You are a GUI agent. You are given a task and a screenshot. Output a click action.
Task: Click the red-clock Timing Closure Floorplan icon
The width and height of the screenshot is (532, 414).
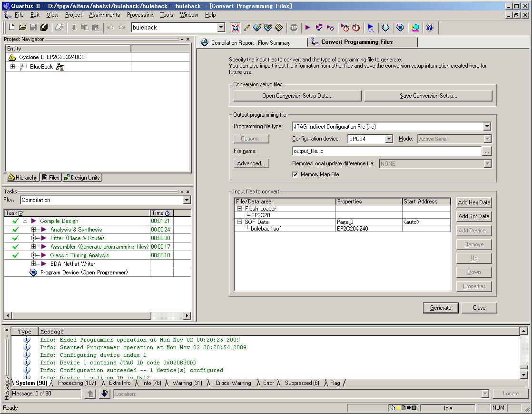click(355, 28)
